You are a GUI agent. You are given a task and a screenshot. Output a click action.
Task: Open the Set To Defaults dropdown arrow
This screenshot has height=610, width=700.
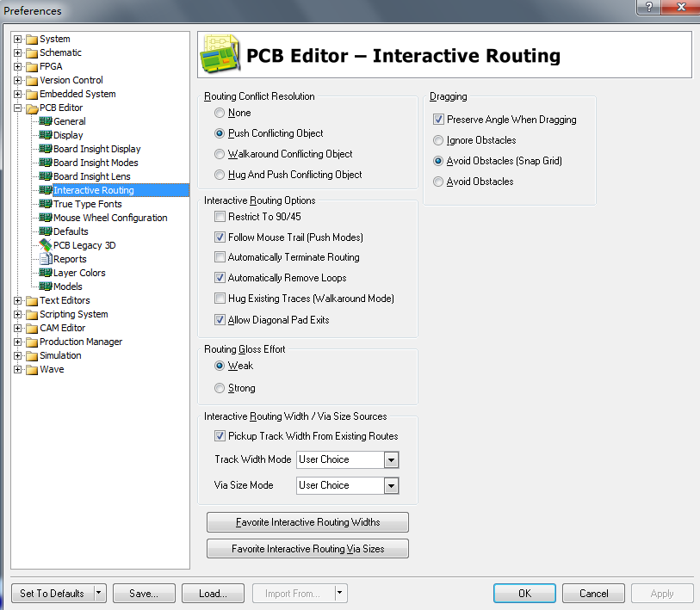[x=100, y=593]
